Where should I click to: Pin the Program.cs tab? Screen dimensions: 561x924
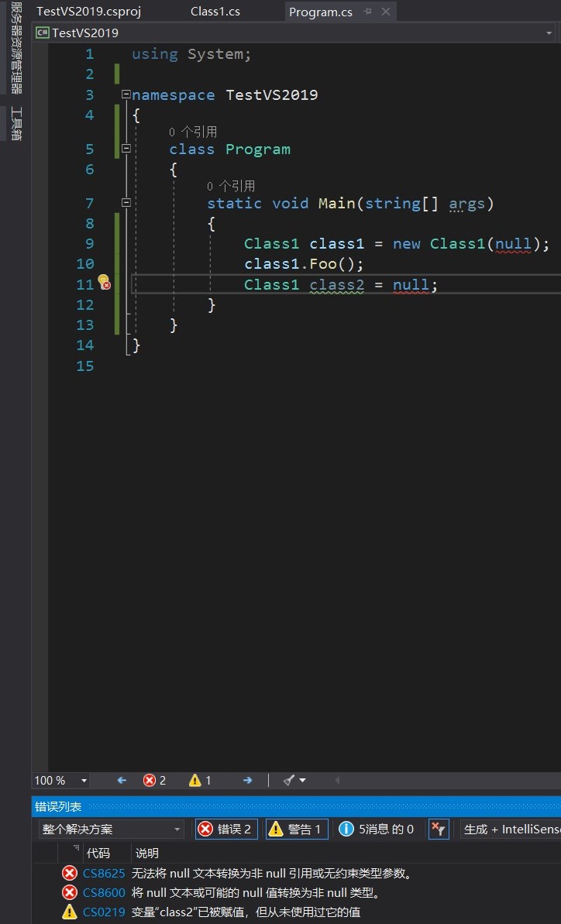pos(367,12)
